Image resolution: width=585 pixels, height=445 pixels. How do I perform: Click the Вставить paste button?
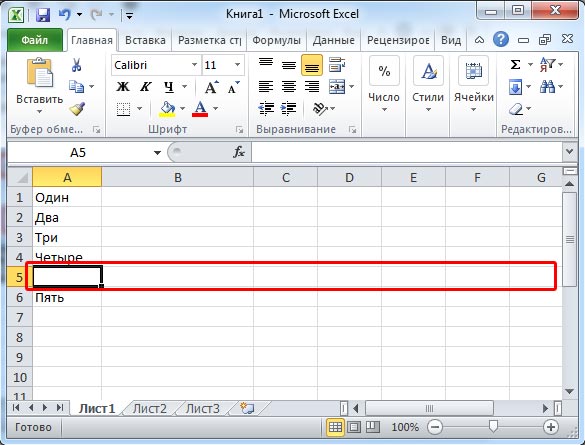pyautogui.click(x=40, y=86)
